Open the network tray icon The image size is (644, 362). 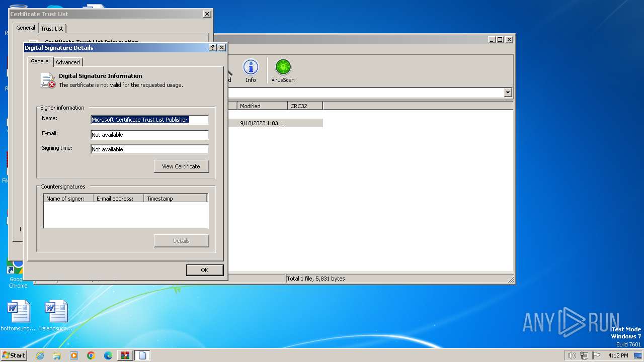click(584, 355)
